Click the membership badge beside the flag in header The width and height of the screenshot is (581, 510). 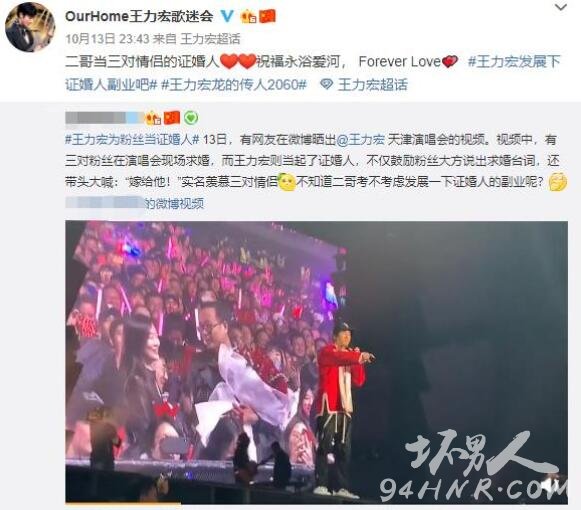(x=248, y=16)
